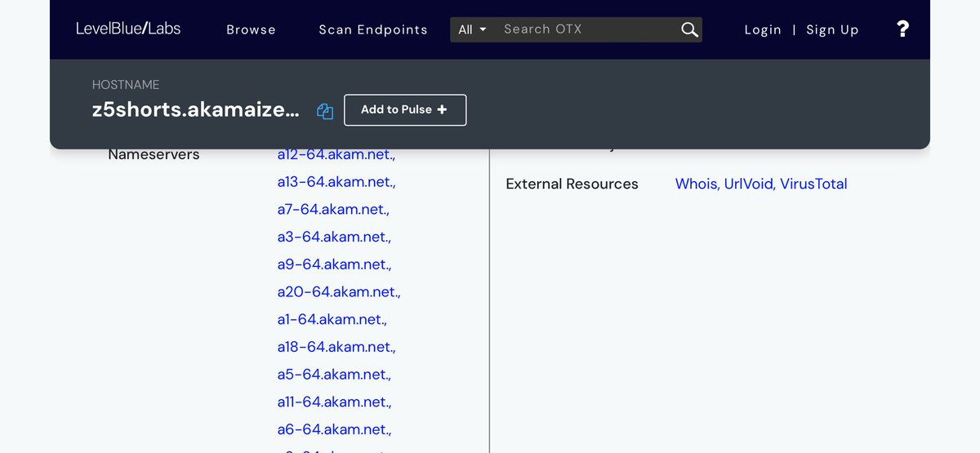Open the VirusTotal external resource link
Viewport: 980px width, 453px height.
813,184
